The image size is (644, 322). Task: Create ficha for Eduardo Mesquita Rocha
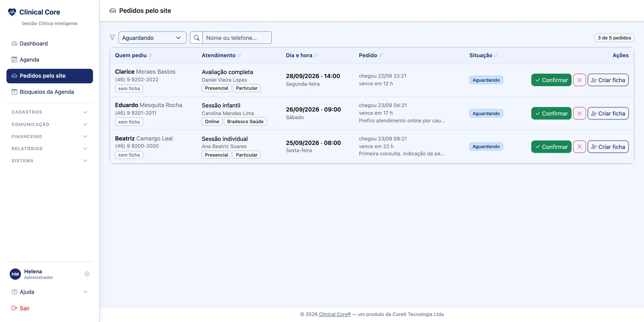(x=608, y=113)
